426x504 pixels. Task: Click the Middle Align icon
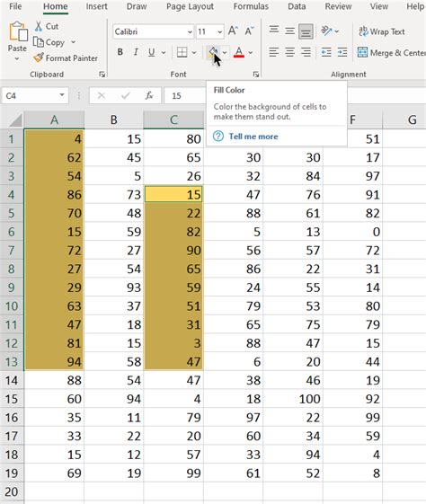coord(289,31)
